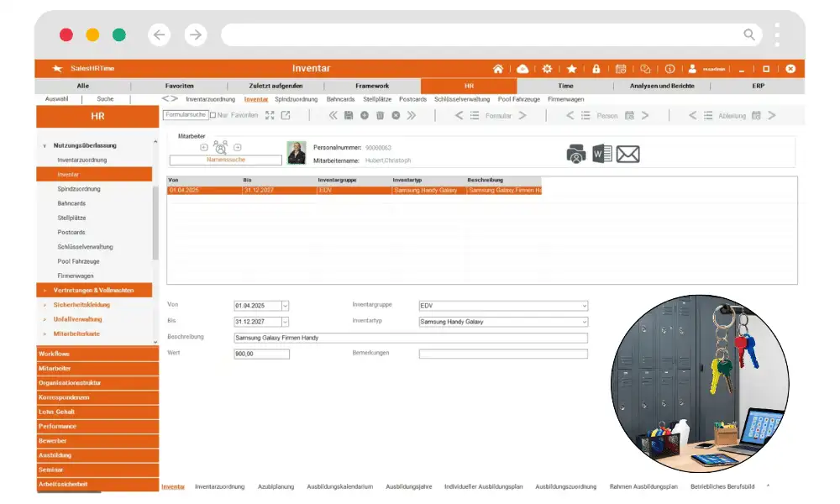Open the Analysen und Berichte tab
Viewport: 840px width, 504px height.
(x=662, y=86)
